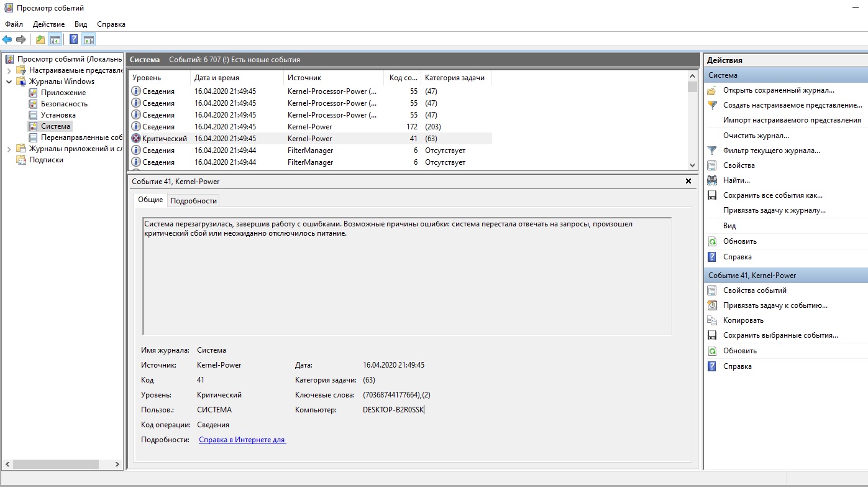Select the root Просмотр событий (Локальный) node
868x487 pixels.
[x=69, y=59]
